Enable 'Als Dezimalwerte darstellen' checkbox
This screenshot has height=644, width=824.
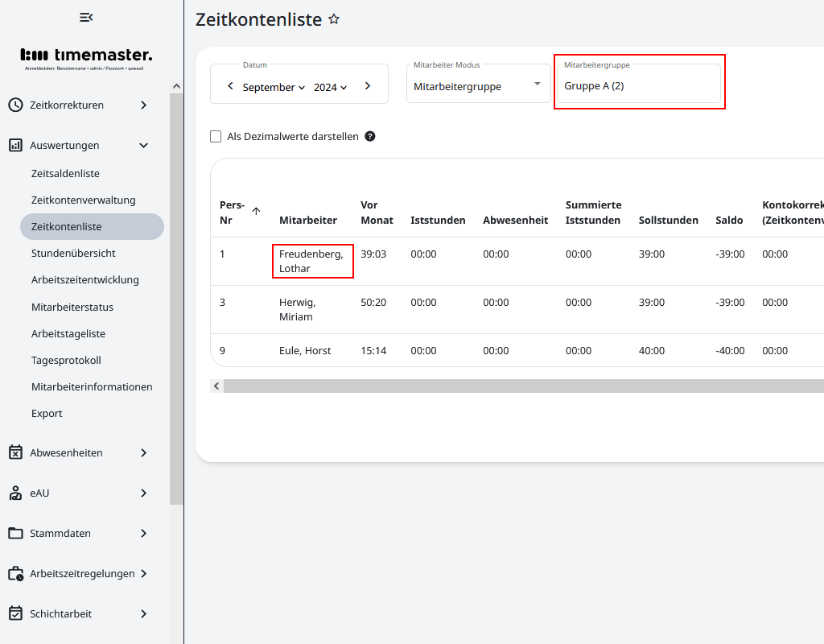click(216, 137)
